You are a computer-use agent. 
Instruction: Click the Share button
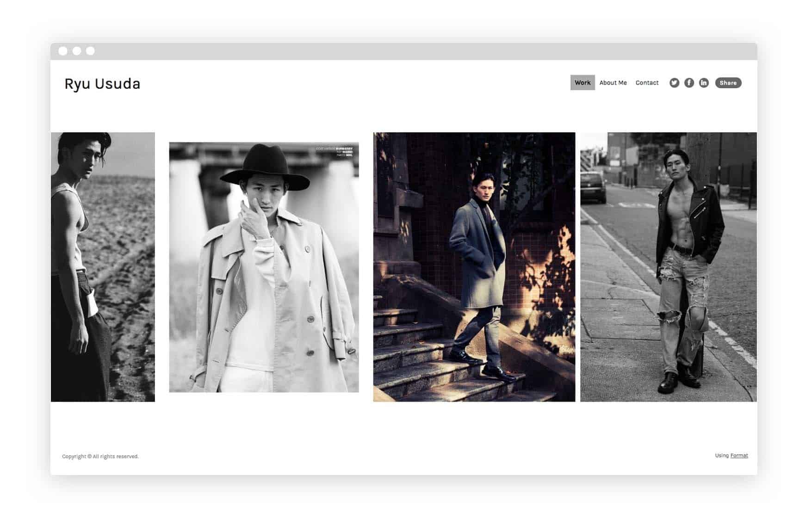point(728,83)
